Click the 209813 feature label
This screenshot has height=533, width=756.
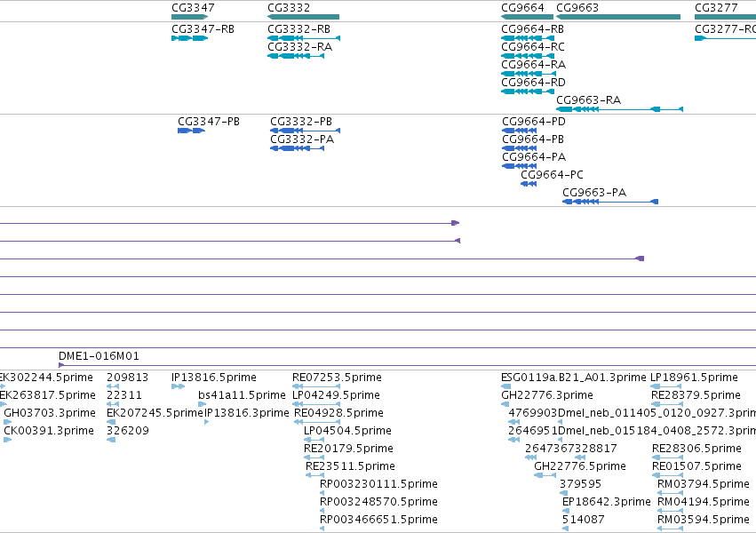click(128, 378)
